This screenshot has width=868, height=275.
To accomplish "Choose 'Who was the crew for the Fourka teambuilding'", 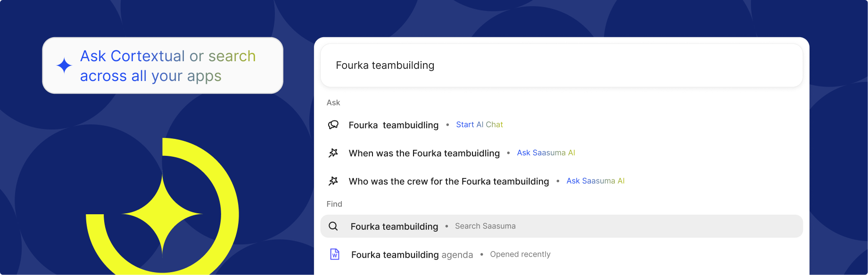I will (x=448, y=182).
